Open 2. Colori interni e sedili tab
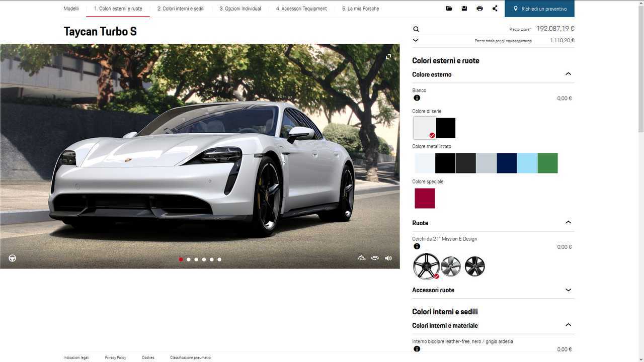 tap(181, 9)
